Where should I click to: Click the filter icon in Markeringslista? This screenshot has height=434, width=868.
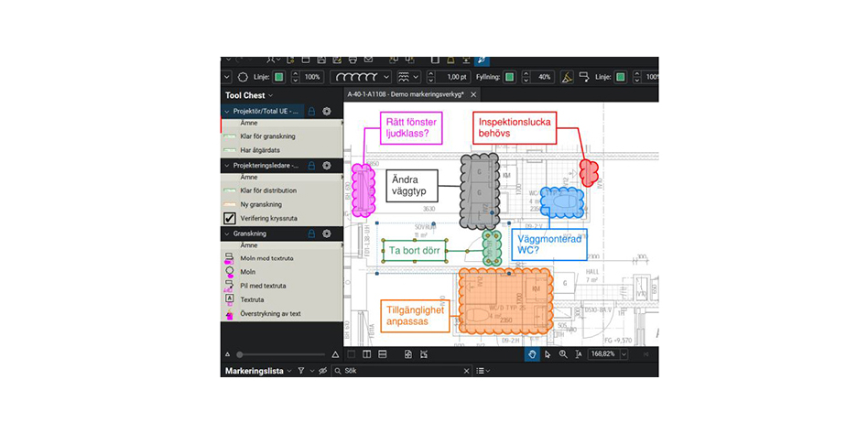(301, 371)
